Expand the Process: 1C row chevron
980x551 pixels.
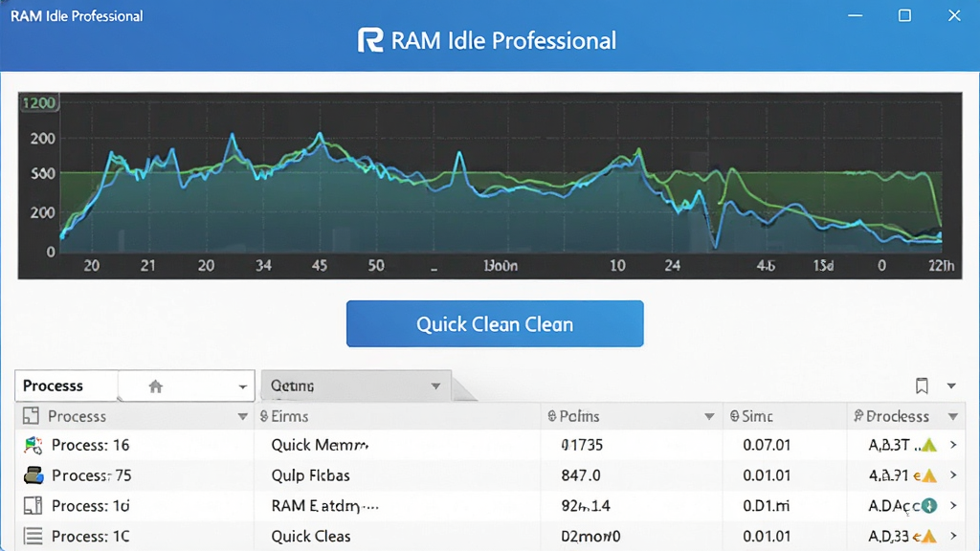pos(953,536)
